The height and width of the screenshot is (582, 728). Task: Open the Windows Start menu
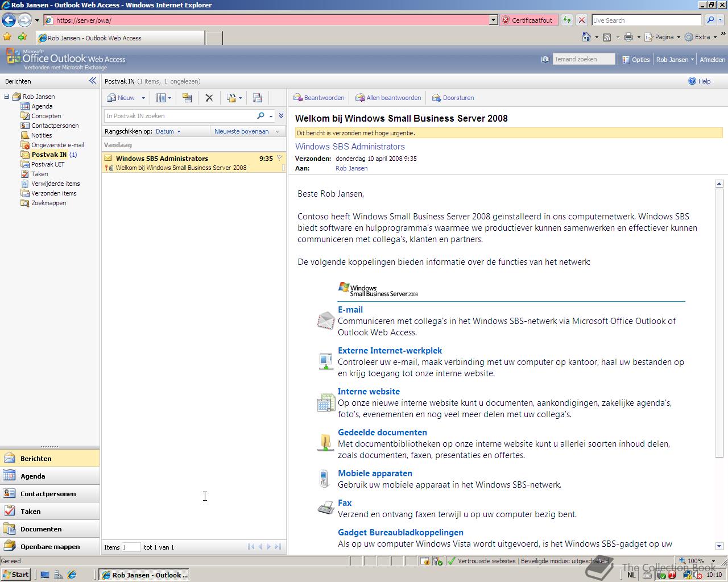(x=15, y=575)
